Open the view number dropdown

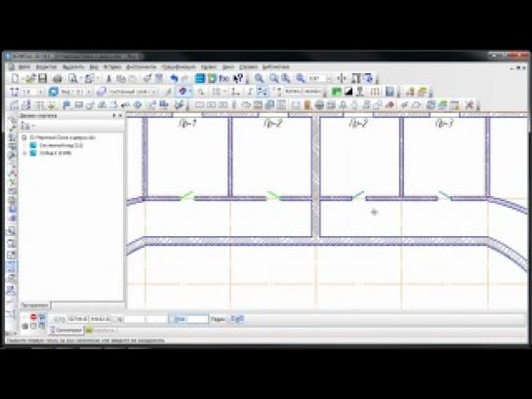(x=89, y=92)
